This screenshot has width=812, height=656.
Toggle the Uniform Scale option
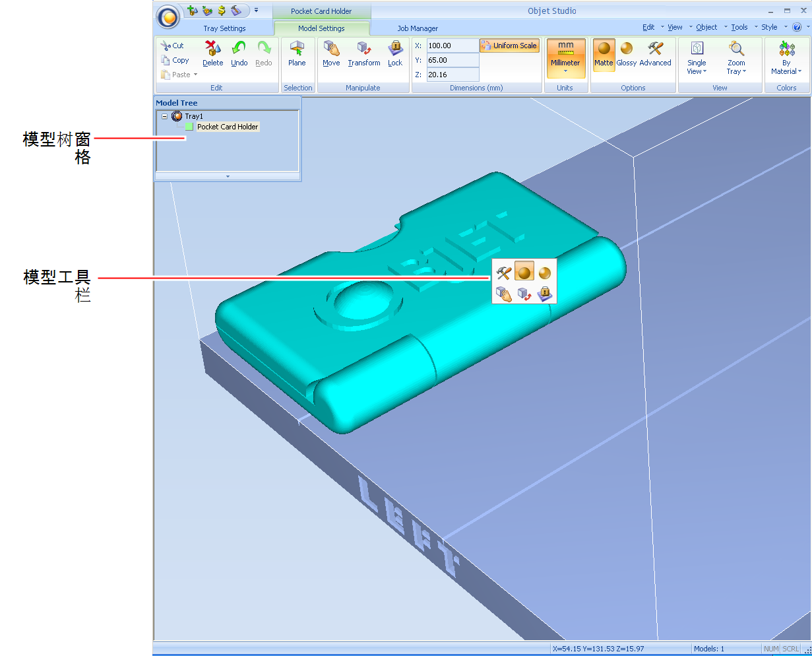(x=509, y=46)
